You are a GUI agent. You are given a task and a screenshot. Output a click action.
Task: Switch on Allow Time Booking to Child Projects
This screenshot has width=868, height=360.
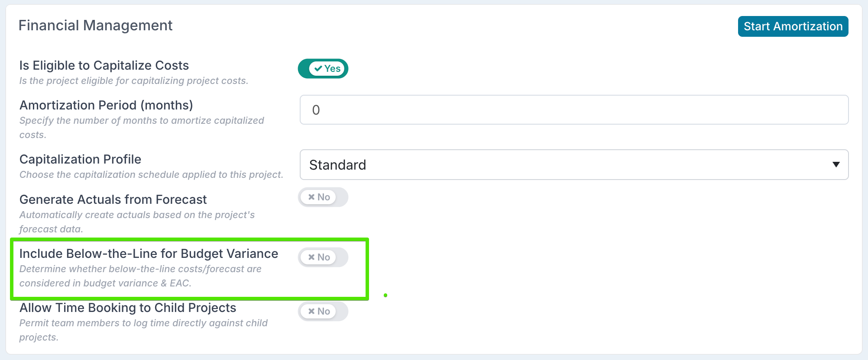(x=323, y=312)
